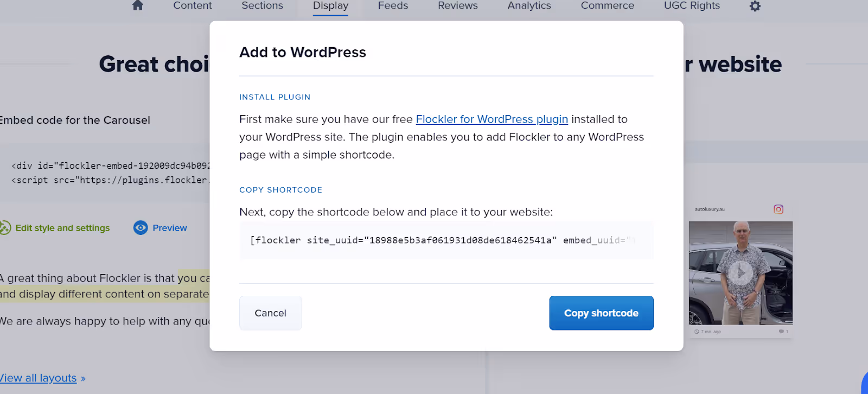Open the Flockler for WordPress plugin link
Viewport: 868px width, 394px height.
coord(492,119)
